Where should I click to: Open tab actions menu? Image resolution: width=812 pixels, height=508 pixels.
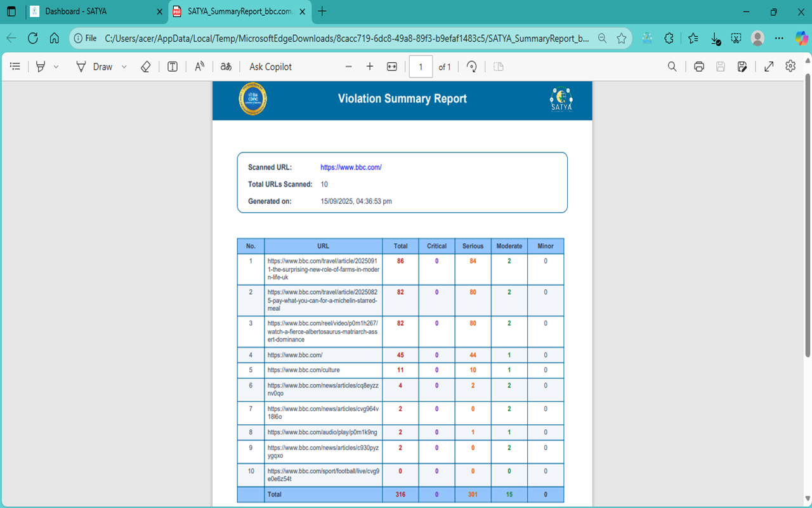coord(11,11)
